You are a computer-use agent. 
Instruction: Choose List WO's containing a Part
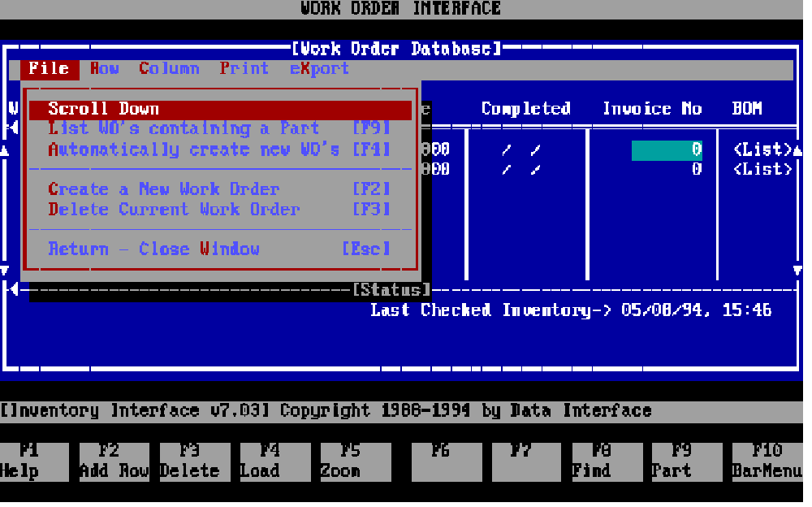click(x=219, y=128)
